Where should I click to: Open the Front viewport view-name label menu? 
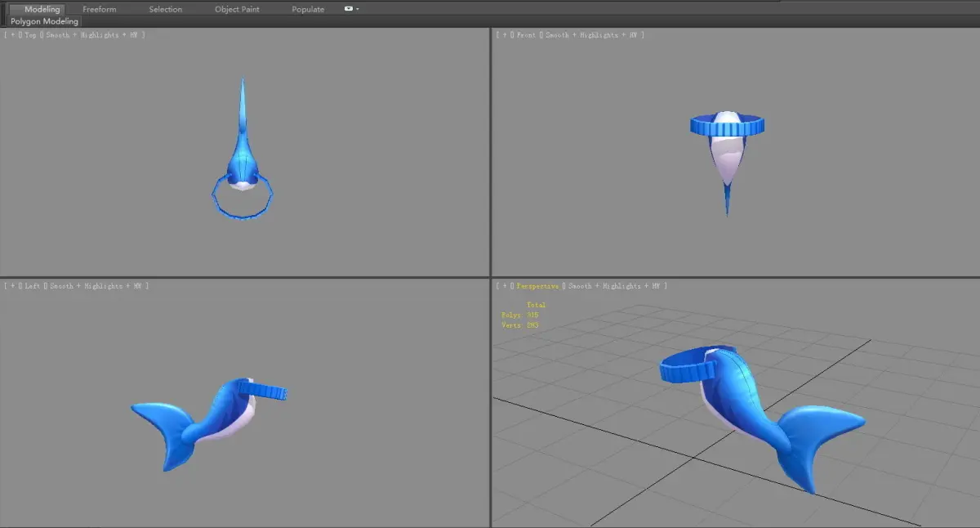(x=526, y=35)
